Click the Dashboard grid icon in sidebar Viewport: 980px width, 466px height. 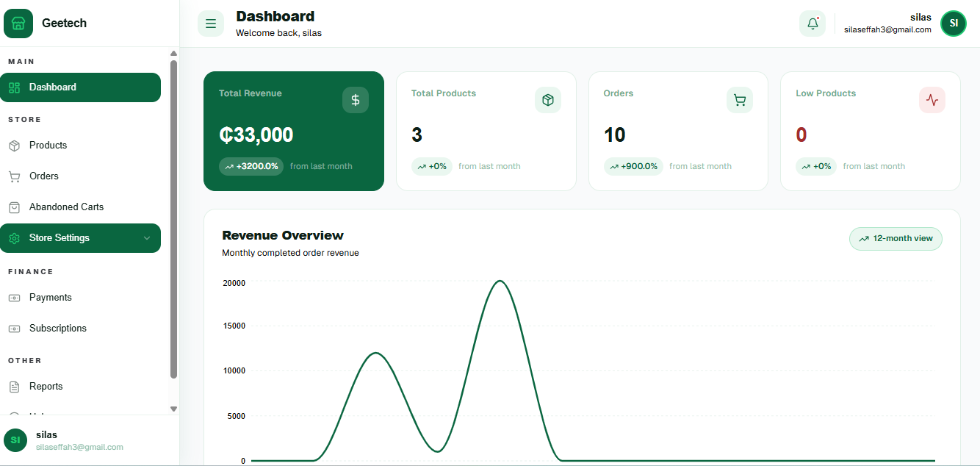coord(14,87)
